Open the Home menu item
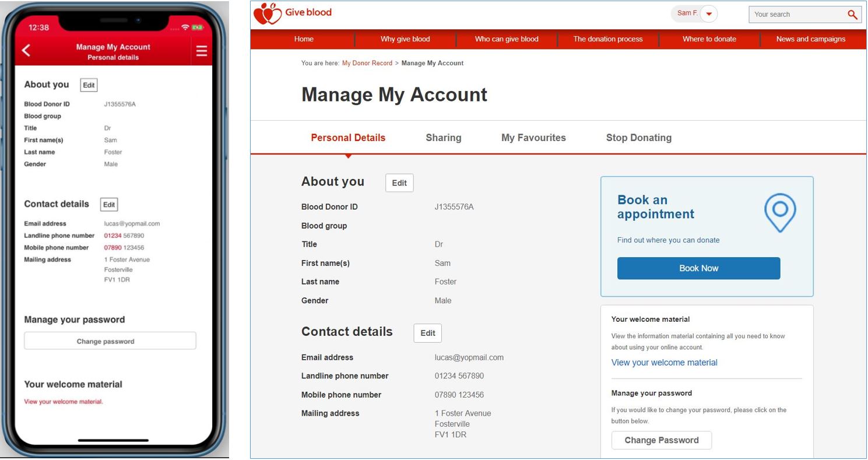Image resolution: width=868 pixels, height=460 pixels. coord(304,39)
